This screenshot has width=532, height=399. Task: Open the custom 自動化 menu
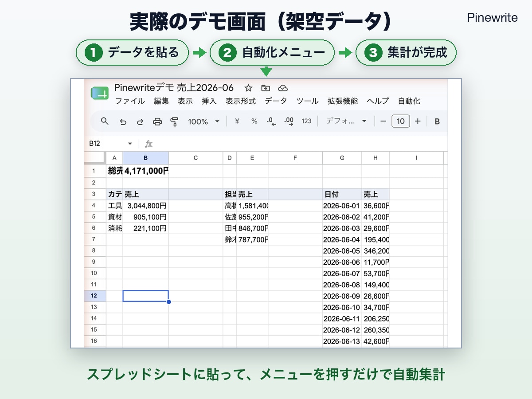(409, 101)
